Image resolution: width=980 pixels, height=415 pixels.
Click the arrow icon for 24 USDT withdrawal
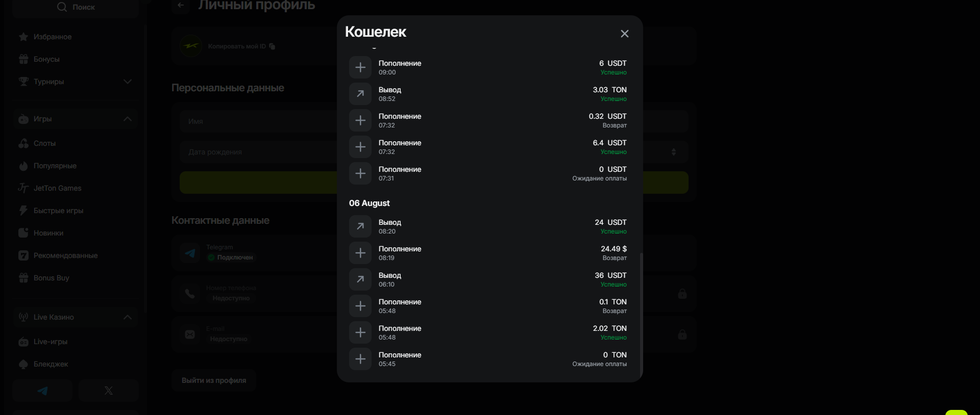click(360, 226)
